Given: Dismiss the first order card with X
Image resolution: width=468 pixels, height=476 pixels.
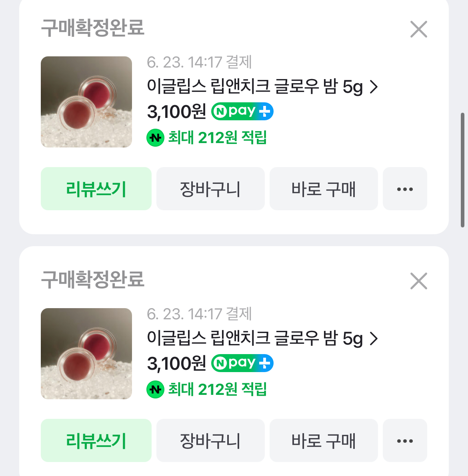Looking at the screenshot, I should point(418,29).
